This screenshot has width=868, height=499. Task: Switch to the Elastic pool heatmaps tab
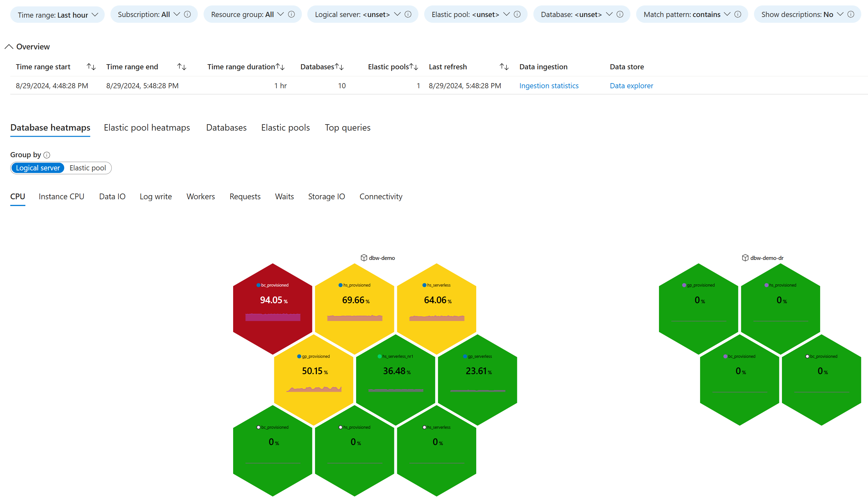click(147, 127)
